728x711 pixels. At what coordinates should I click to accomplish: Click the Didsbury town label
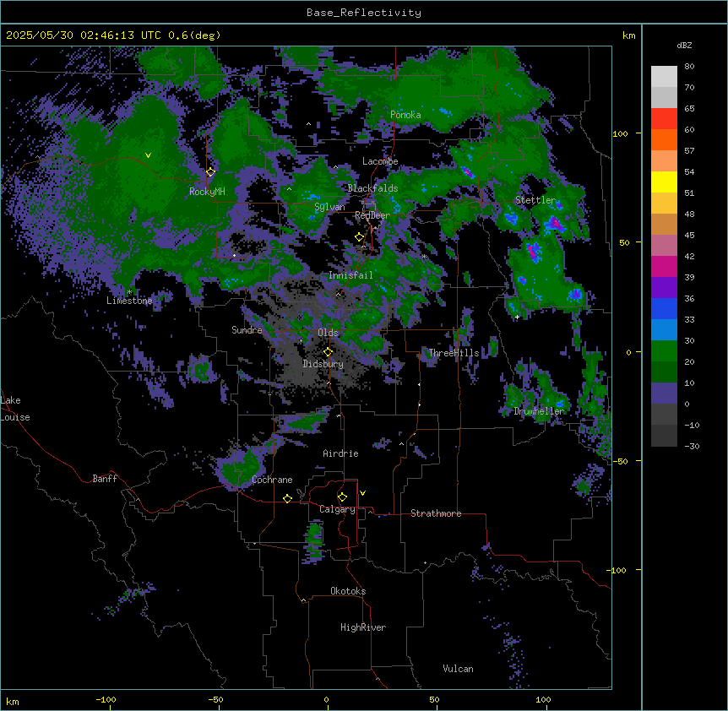point(323,364)
